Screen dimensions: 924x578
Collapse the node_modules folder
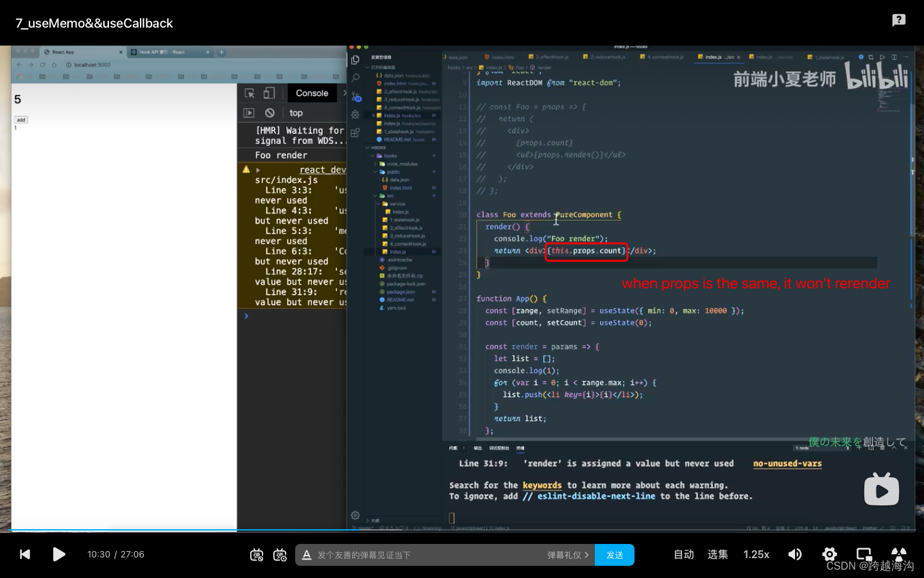(x=402, y=164)
